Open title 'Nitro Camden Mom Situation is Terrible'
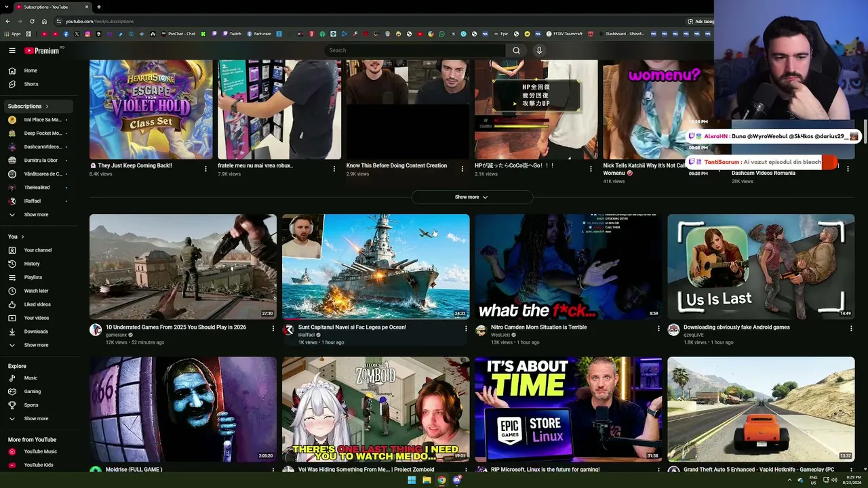 (x=539, y=327)
